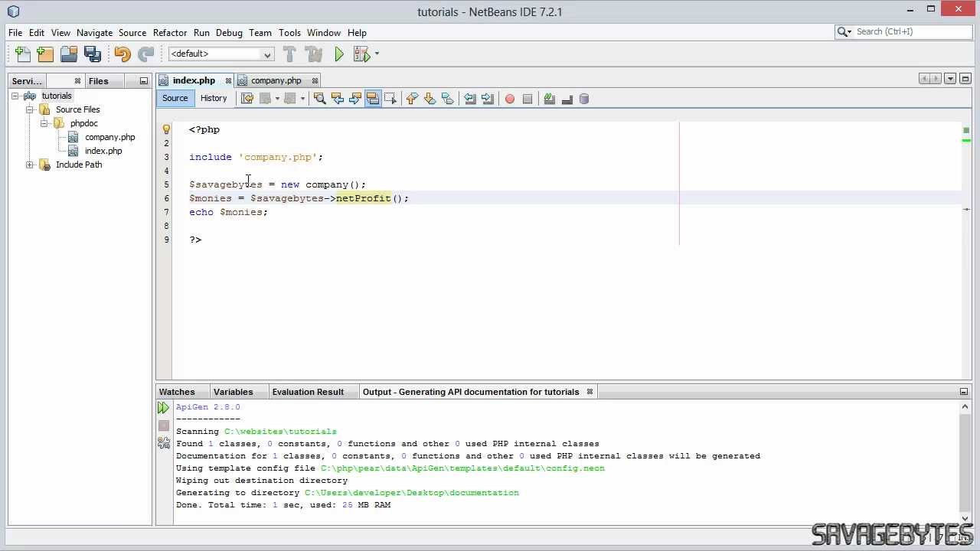This screenshot has height=551, width=980.
Task: Close the Output ApiGen tab
Action: [590, 392]
